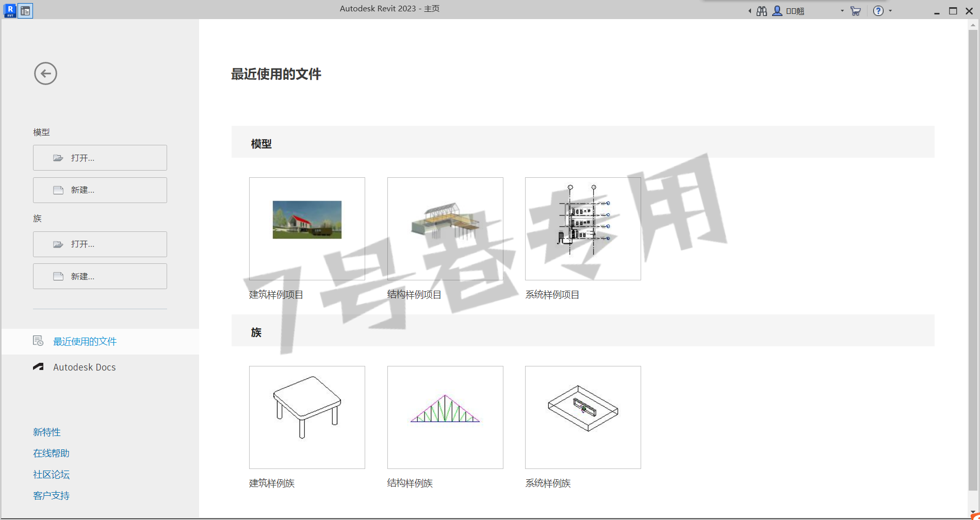This screenshot has height=520, width=980.
Task: Open the 客户支持 link
Action: [51, 495]
